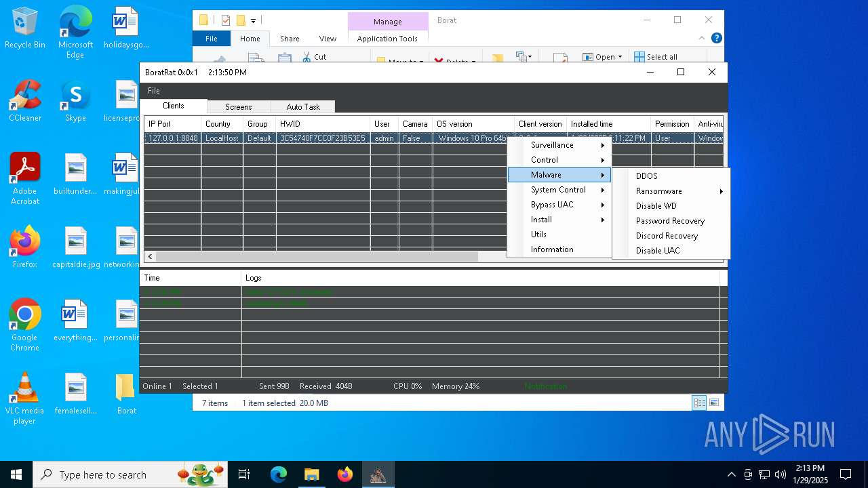Sort clients by the Camera column header
Screen dimensions: 868x488
point(415,124)
